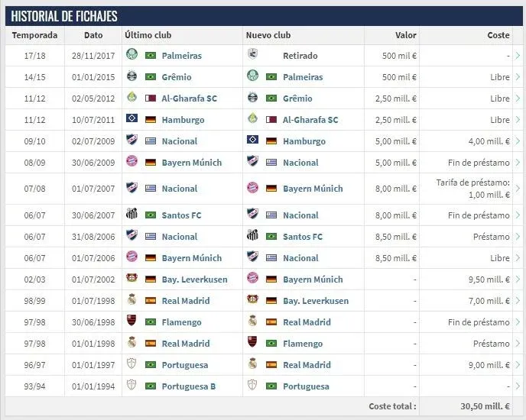Click the Temporada column header
The height and width of the screenshot is (420, 526).
pyautogui.click(x=34, y=35)
